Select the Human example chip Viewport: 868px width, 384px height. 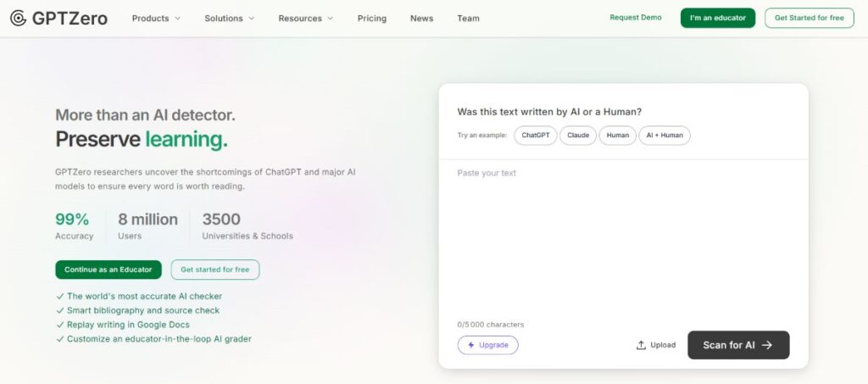(618, 135)
